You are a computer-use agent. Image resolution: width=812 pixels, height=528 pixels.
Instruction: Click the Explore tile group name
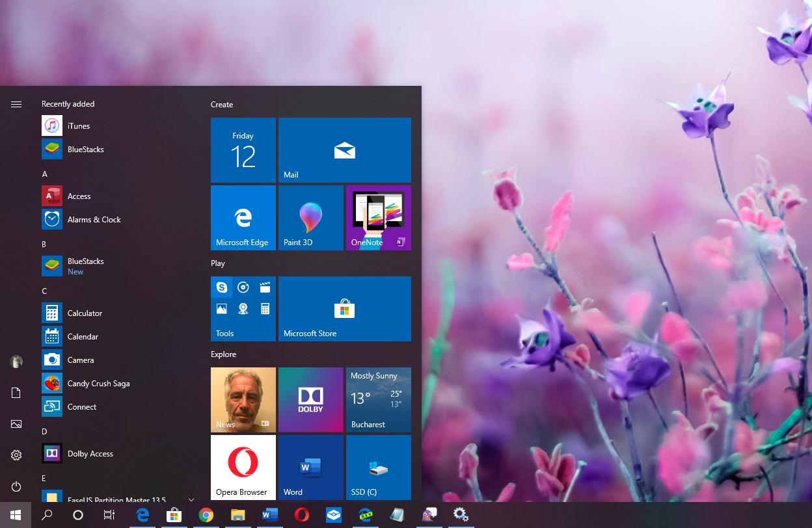point(223,354)
